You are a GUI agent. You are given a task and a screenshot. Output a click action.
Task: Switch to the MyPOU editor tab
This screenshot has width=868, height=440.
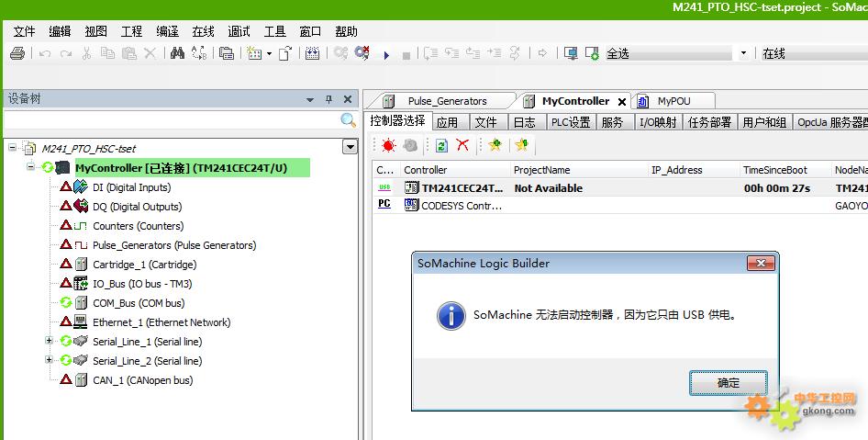click(673, 101)
